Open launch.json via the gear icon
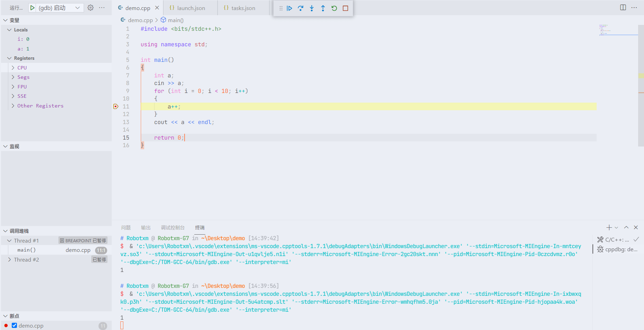Image resolution: width=644 pixels, height=330 pixels. point(91,8)
